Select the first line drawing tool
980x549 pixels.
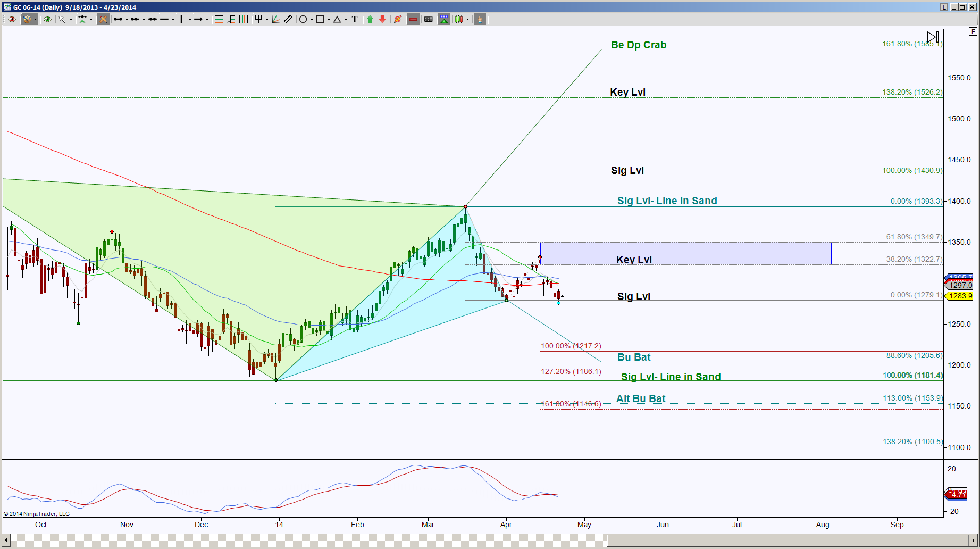118,19
